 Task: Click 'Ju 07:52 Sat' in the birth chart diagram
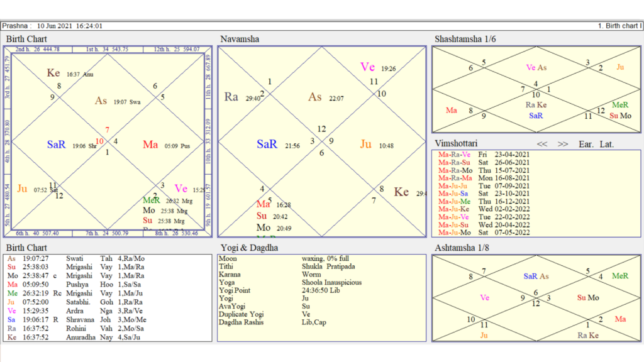(x=37, y=189)
